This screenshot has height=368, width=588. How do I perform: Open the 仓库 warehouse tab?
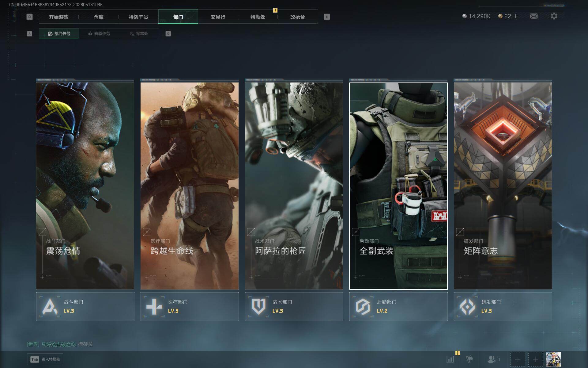tap(99, 17)
